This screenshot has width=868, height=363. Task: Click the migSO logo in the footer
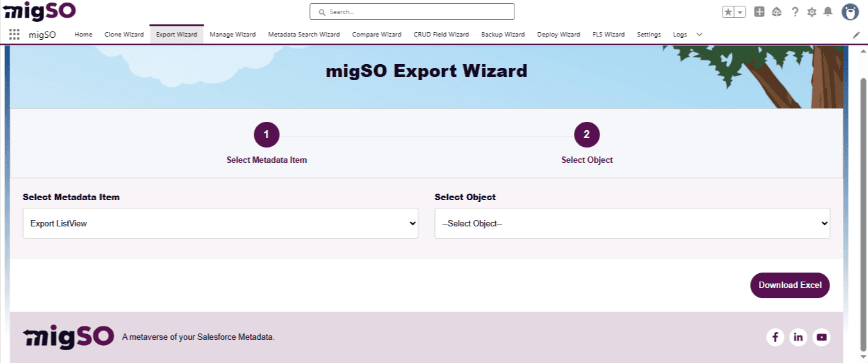69,337
